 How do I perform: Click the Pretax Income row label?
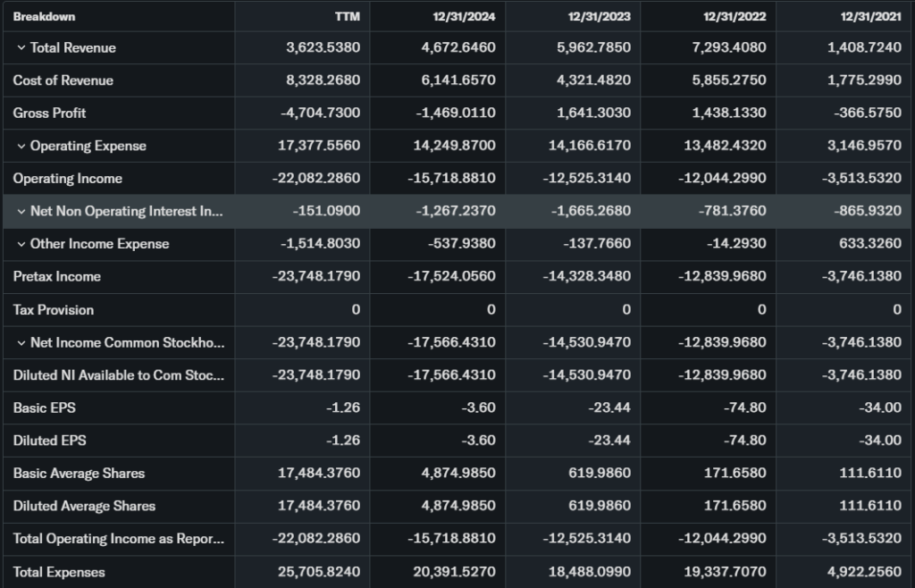56,277
